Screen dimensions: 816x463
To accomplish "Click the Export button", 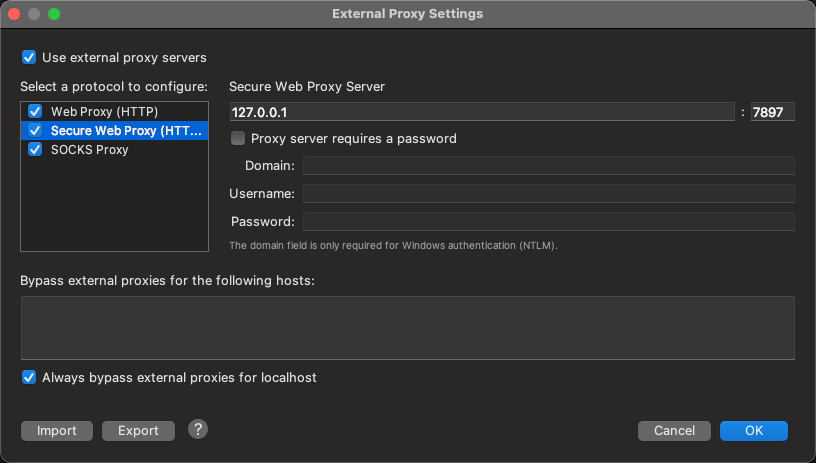I will pyautogui.click(x=138, y=431).
